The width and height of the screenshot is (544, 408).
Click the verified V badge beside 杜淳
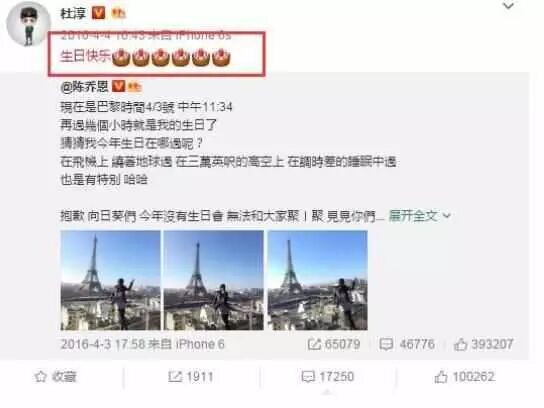(x=98, y=13)
